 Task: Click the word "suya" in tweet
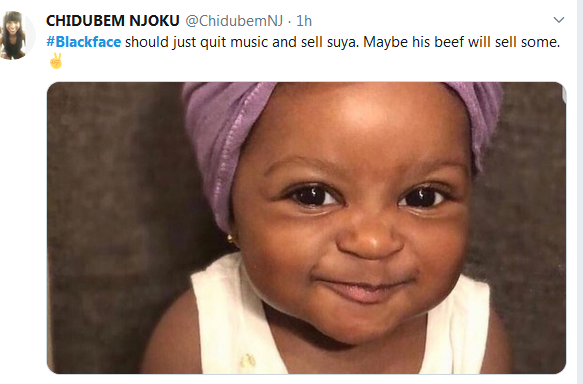(343, 42)
